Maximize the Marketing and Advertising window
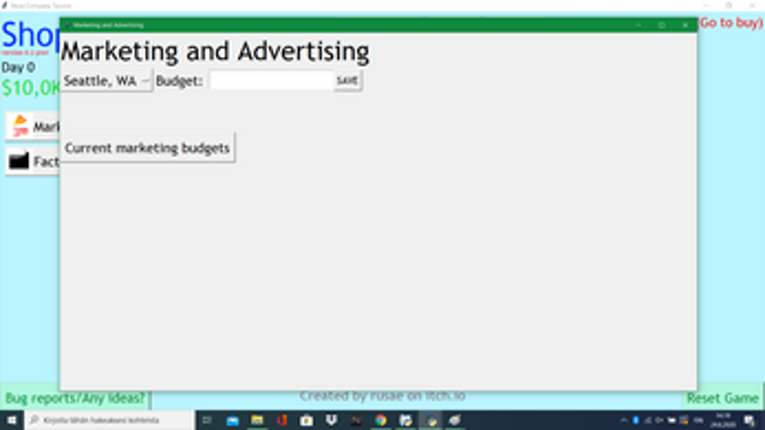This screenshot has height=430, width=765. tap(661, 25)
